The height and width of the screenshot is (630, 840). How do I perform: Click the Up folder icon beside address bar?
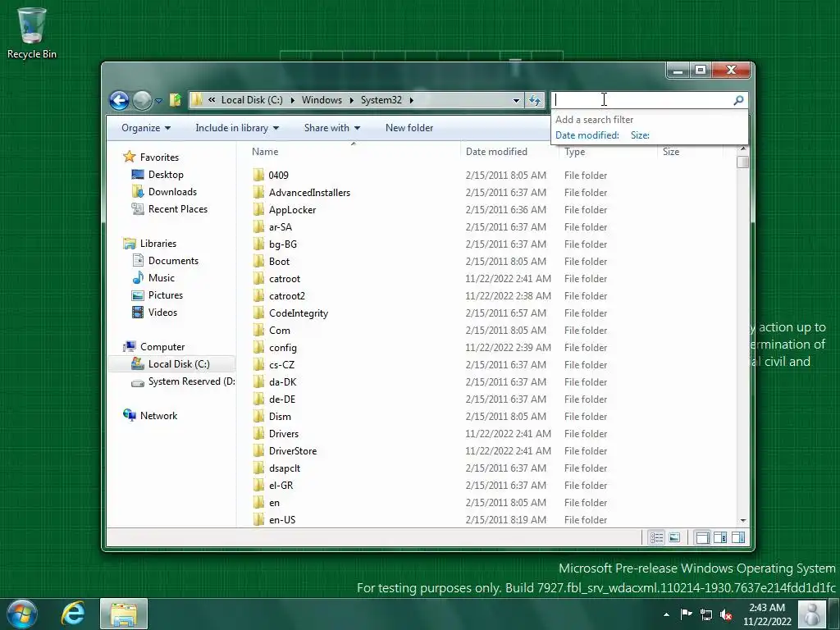(x=176, y=100)
